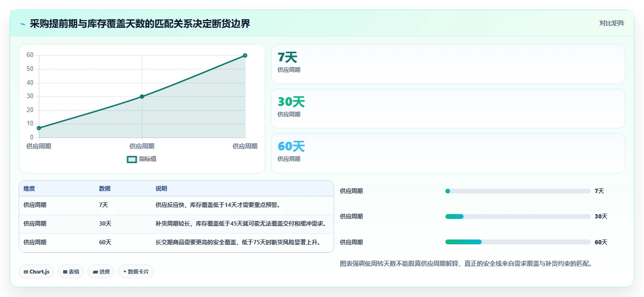
Task: Select the 60天 supply cycle card
Action: tap(448, 153)
